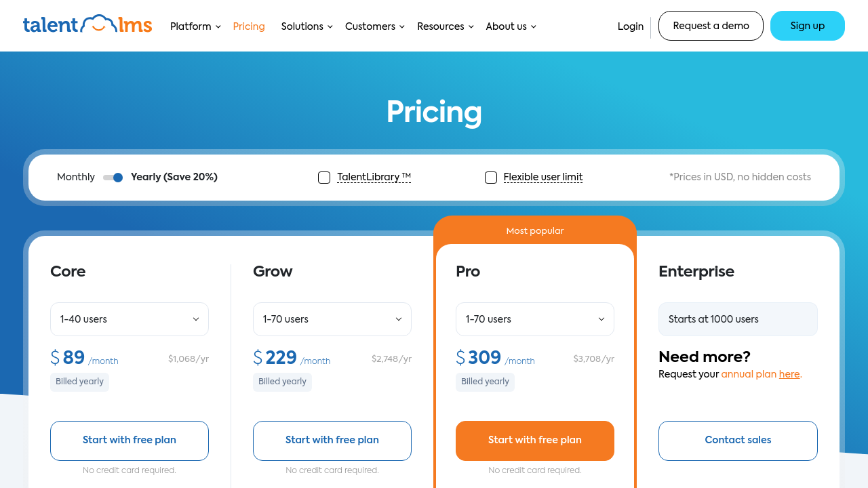The height and width of the screenshot is (488, 868).
Task: Expand the Resources menu chevron
Action: pos(471,27)
